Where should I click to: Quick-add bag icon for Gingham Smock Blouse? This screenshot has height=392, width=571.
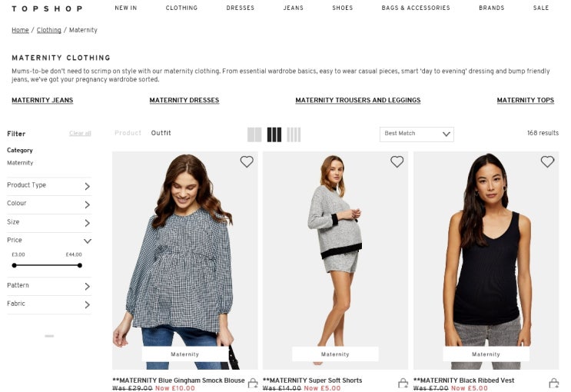tap(253, 384)
